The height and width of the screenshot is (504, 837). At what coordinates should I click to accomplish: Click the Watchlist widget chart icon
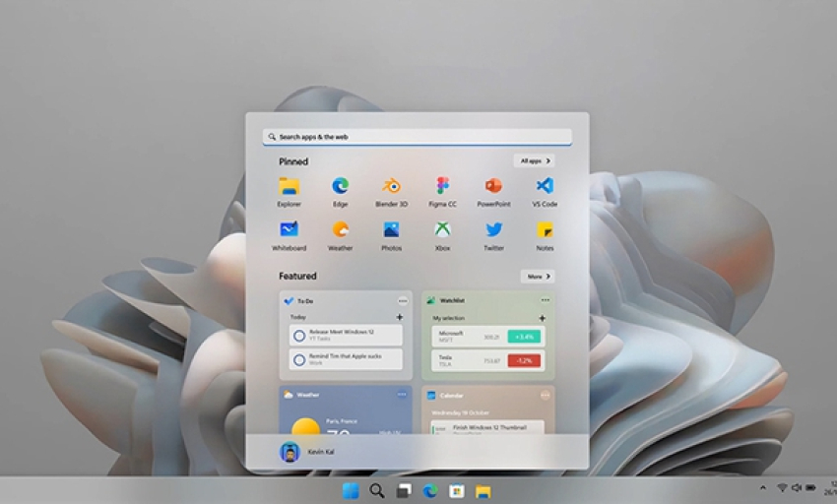coord(430,300)
